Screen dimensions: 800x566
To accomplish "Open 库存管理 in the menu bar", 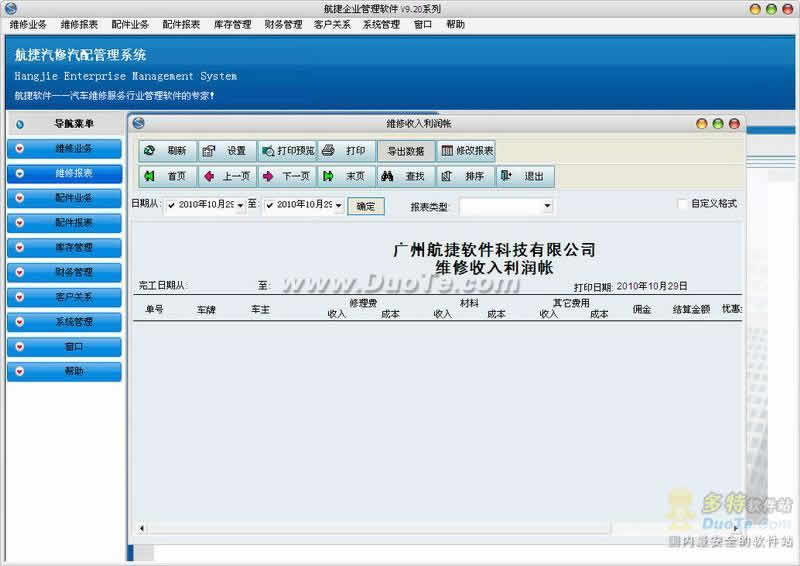I will [x=232, y=24].
